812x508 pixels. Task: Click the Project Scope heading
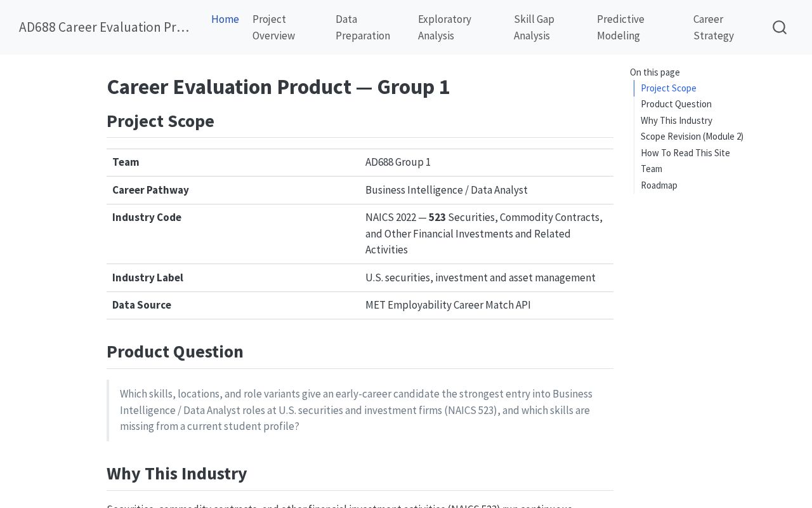pos(160,121)
